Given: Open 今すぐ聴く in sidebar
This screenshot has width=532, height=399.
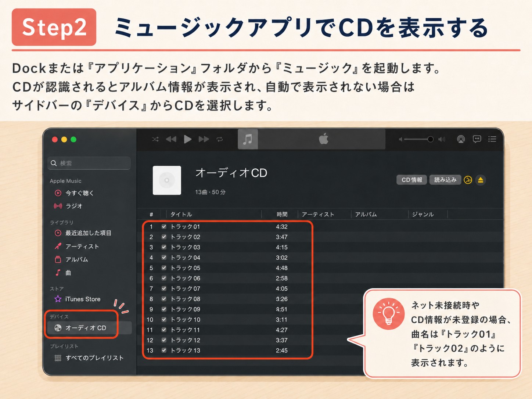Looking at the screenshot, I should point(79,193).
